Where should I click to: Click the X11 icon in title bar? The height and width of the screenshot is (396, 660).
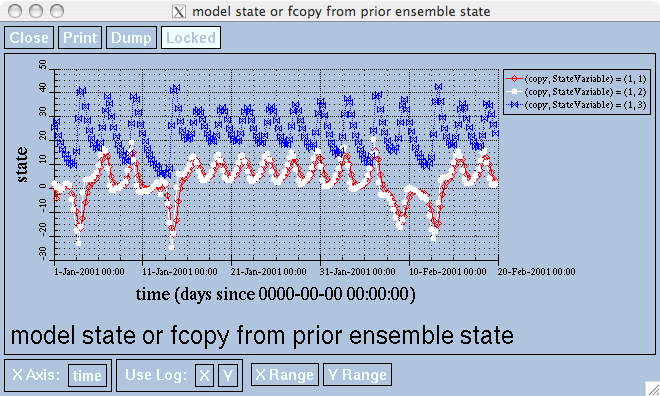click(179, 11)
